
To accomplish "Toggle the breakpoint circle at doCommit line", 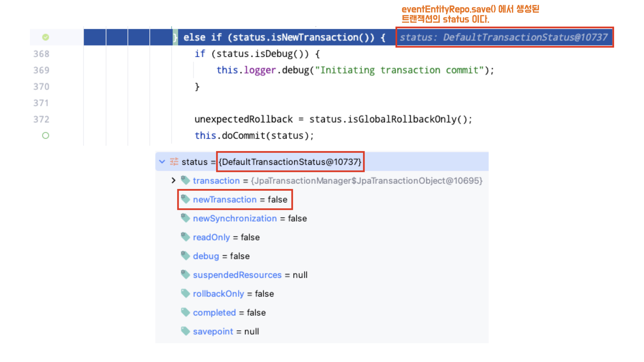I will [x=46, y=135].
